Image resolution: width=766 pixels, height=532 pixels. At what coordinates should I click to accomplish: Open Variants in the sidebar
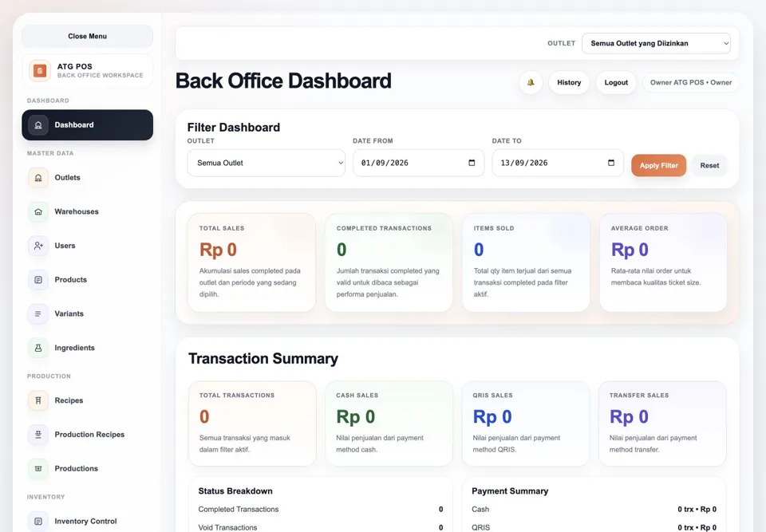point(69,313)
